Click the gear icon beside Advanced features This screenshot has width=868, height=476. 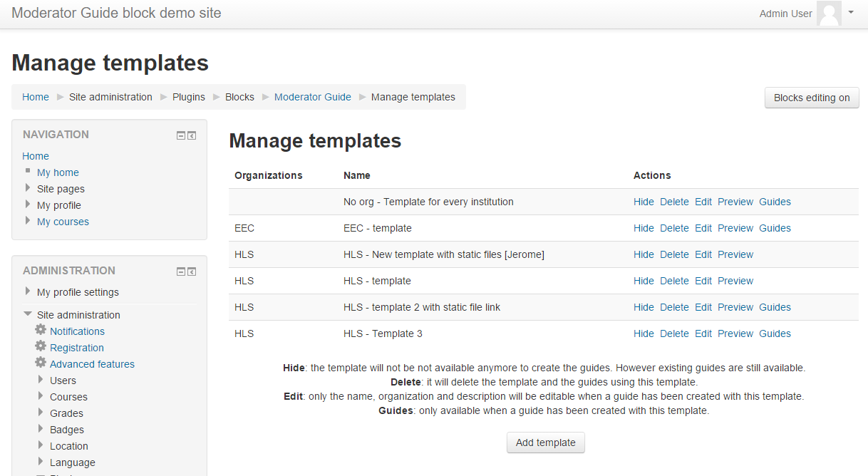coord(41,363)
